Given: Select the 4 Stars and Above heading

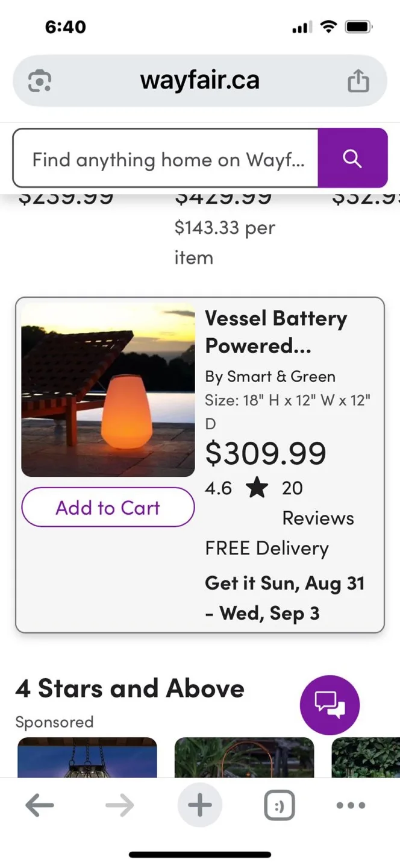Looking at the screenshot, I should click(x=130, y=688).
